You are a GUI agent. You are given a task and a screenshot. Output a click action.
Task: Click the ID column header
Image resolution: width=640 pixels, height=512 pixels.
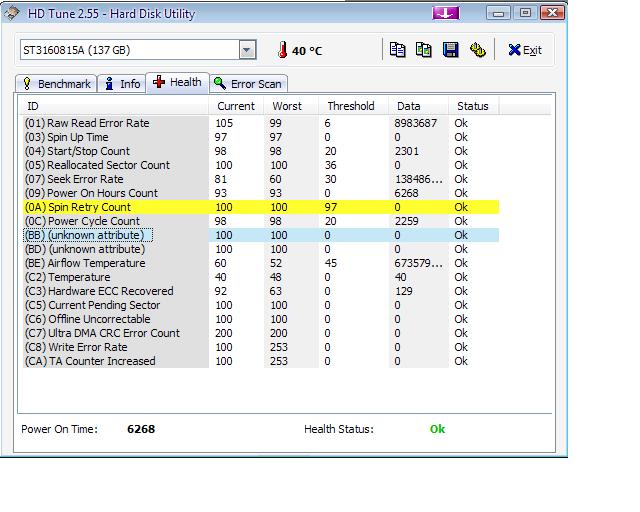(x=114, y=106)
